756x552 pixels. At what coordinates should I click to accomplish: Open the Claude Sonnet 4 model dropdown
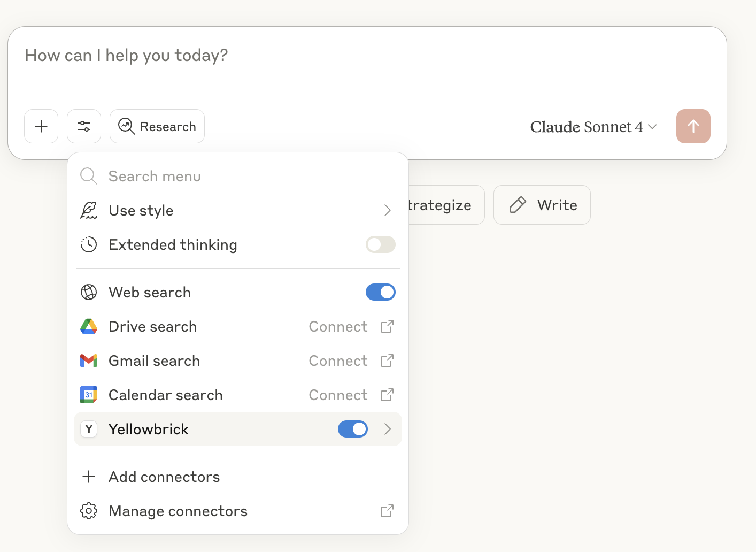[593, 127]
